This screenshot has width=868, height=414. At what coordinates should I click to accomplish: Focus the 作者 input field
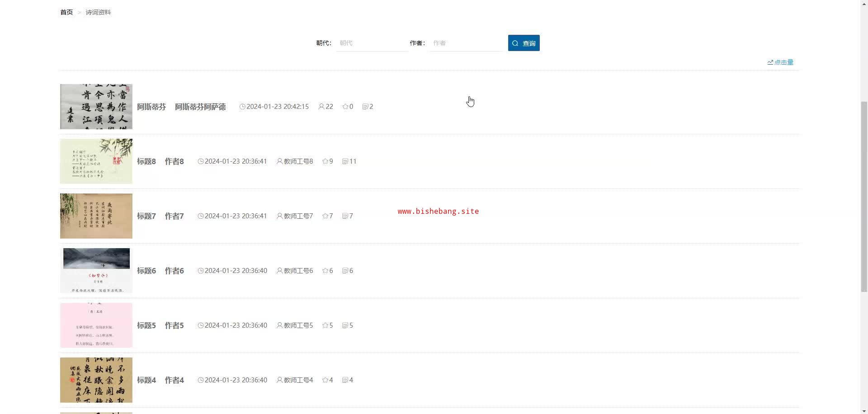pos(466,43)
